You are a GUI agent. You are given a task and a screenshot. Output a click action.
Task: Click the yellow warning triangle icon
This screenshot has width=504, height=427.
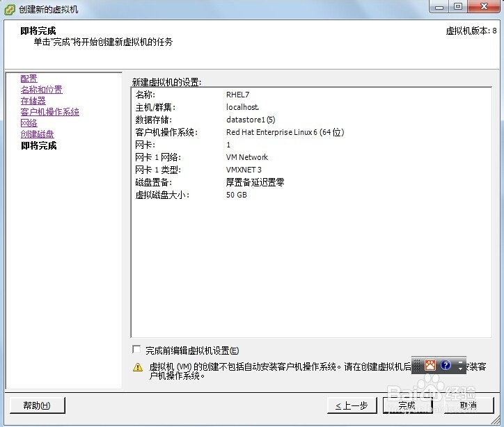(x=138, y=367)
